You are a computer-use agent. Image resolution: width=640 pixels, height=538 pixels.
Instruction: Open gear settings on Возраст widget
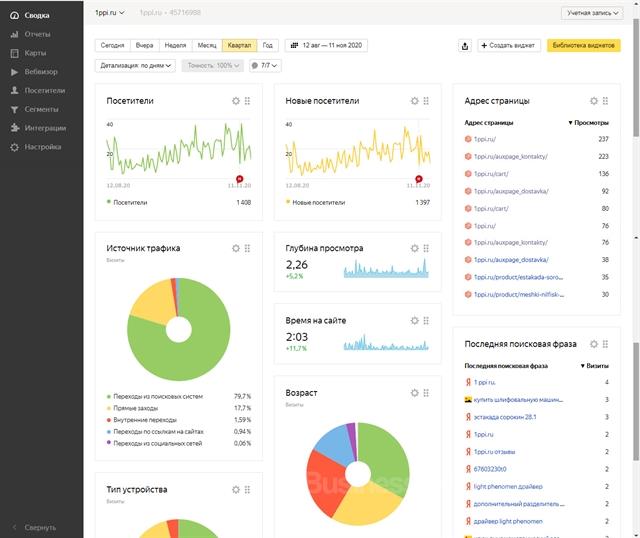point(414,393)
